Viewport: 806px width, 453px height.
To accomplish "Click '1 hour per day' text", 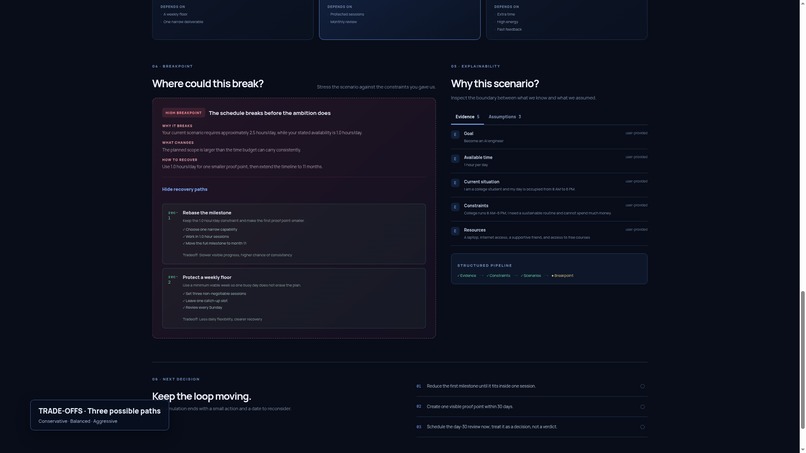I will tap(476, 165).
